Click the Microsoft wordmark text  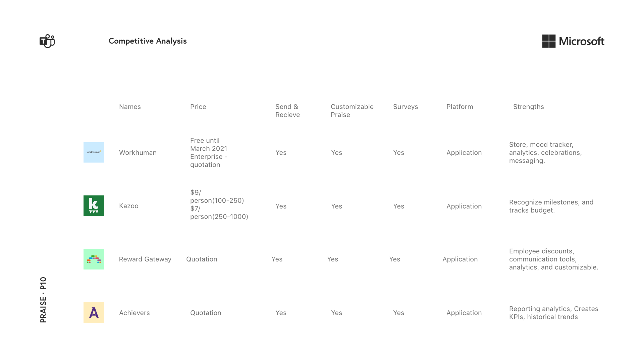(x=582, y=41)
